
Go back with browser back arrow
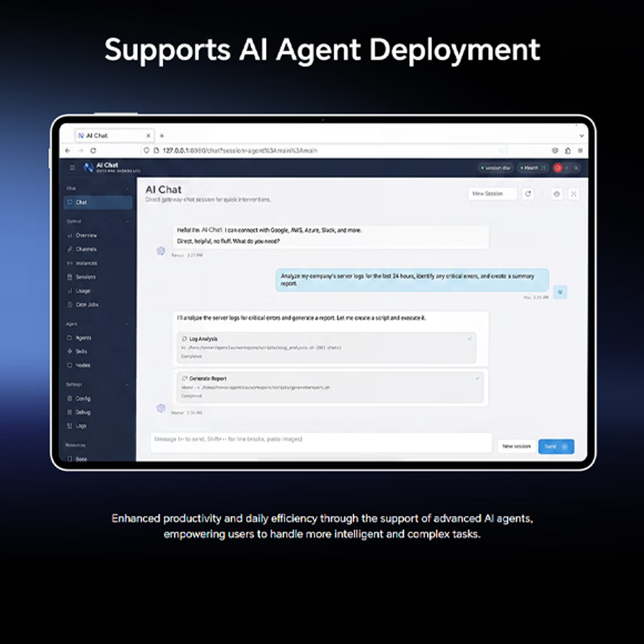68,151
